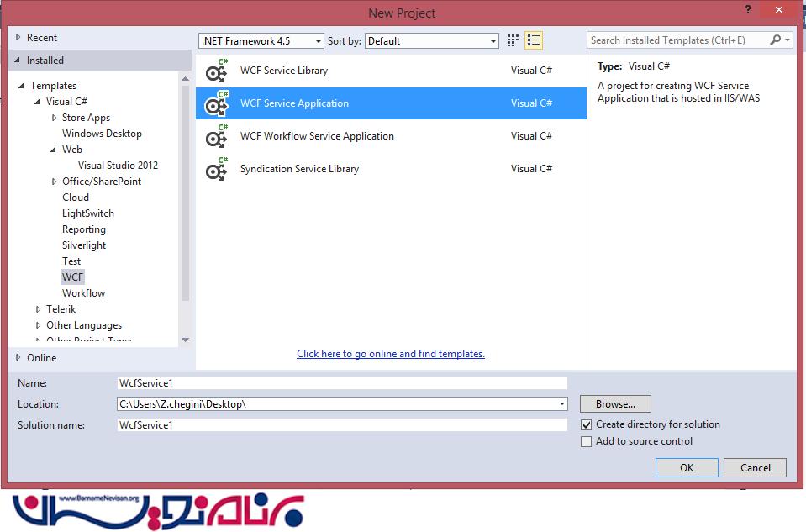Collapse the Visual C# tree node

[x=38, y=101]
